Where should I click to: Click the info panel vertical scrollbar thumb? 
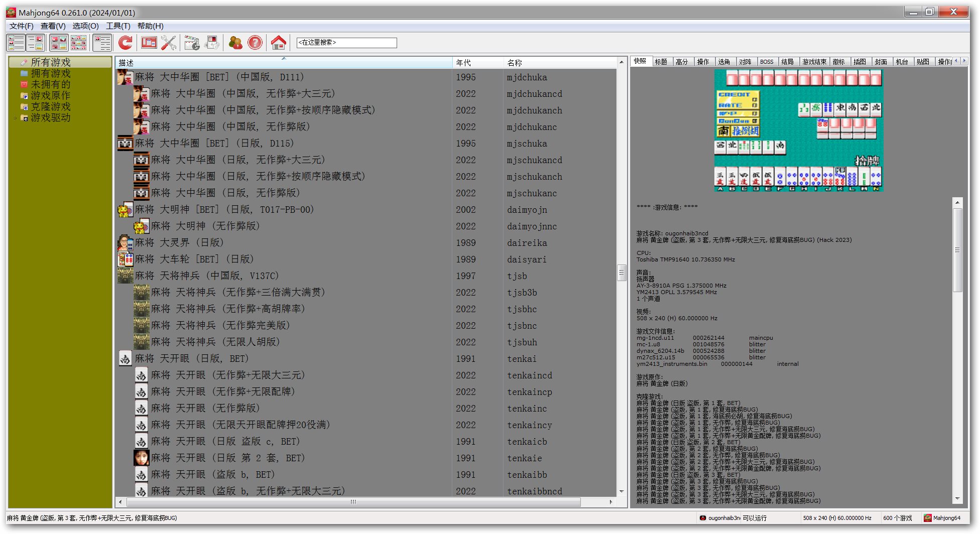(957, 250)
